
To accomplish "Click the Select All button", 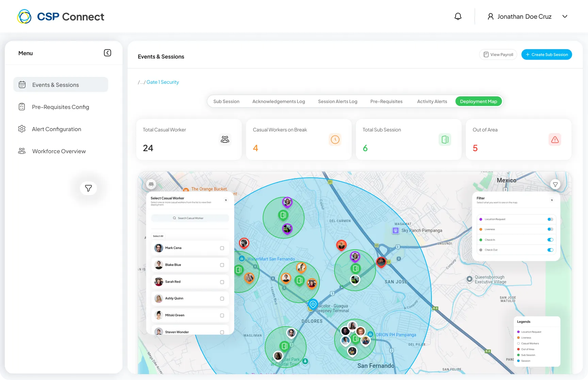I will 158,236.
